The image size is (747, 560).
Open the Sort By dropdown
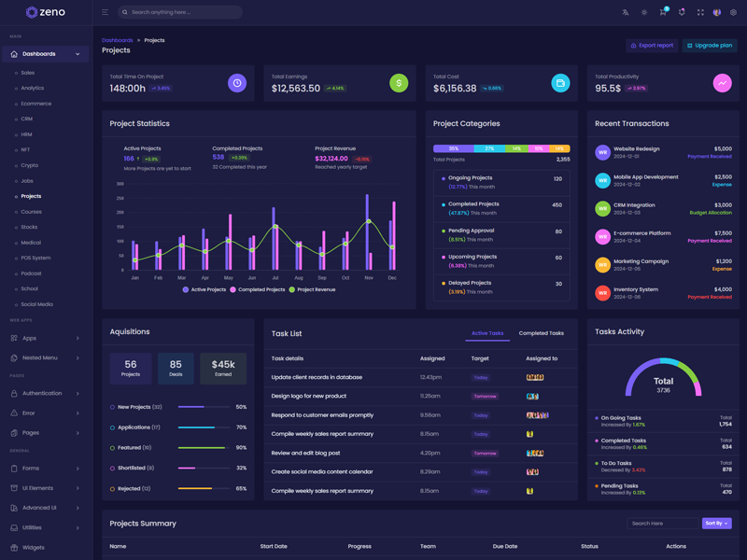pos(716,524)
